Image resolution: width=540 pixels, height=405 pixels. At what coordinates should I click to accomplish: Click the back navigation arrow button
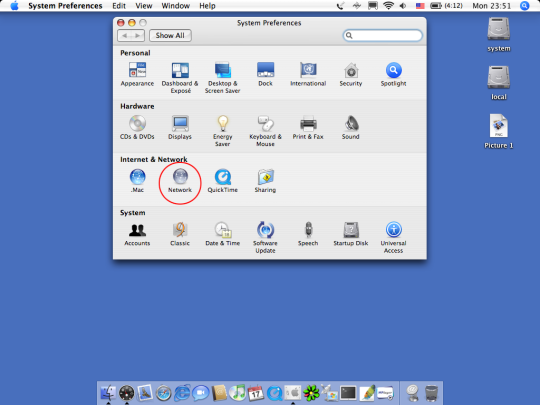point(124,35)
